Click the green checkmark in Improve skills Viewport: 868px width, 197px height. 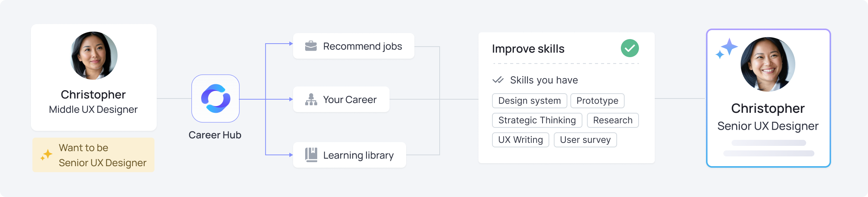point(630,48)
